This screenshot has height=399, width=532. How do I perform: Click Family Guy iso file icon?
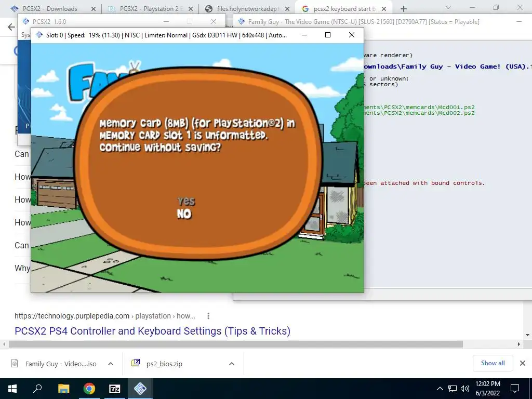(15, 363)
